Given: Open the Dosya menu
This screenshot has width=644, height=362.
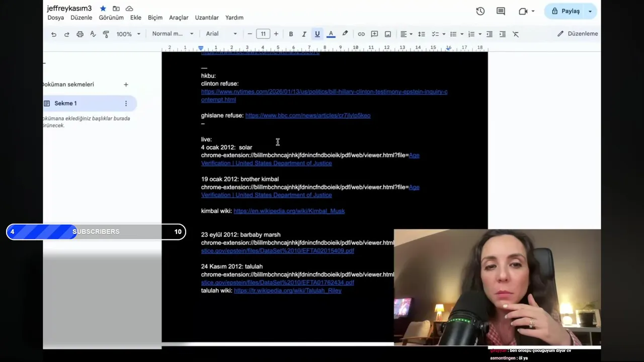Looking at the screenshot, I should click(56, 18).
